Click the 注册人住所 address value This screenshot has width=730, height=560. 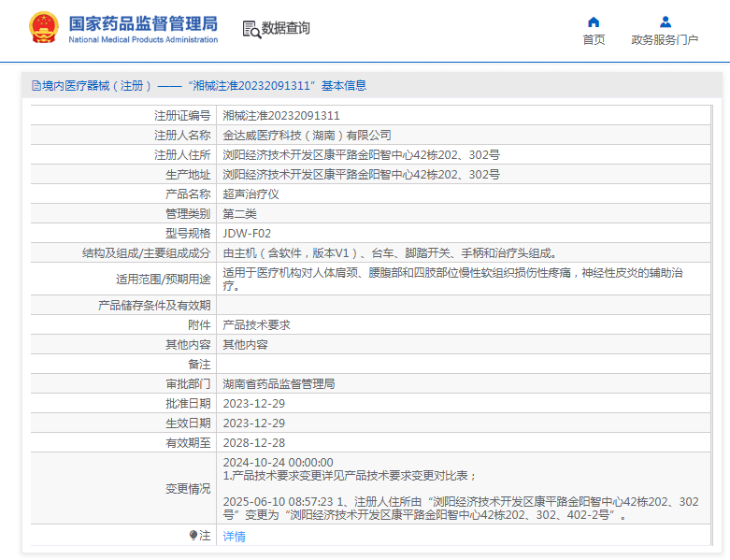pos(362,154)
